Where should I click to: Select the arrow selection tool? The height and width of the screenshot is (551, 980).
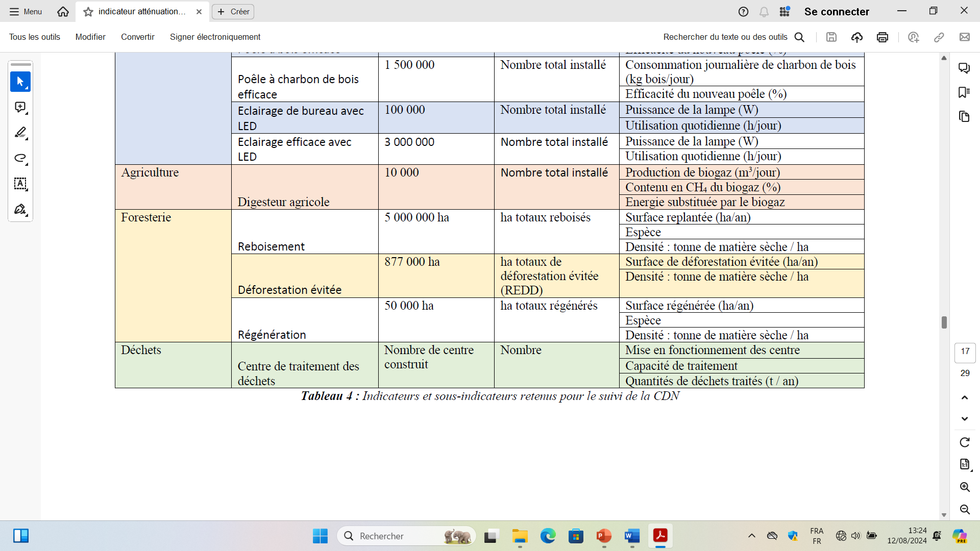point(20,82)
